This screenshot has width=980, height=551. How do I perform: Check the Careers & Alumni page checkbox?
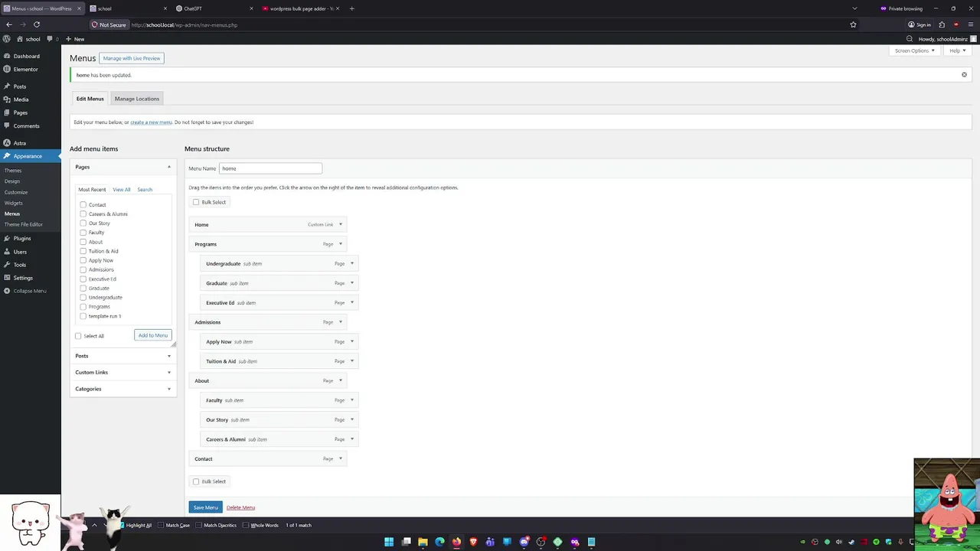[x=83, y=214]
